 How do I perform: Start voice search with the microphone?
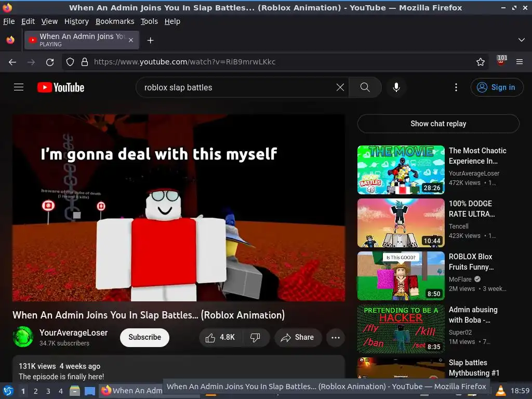(x=396, y=87)
